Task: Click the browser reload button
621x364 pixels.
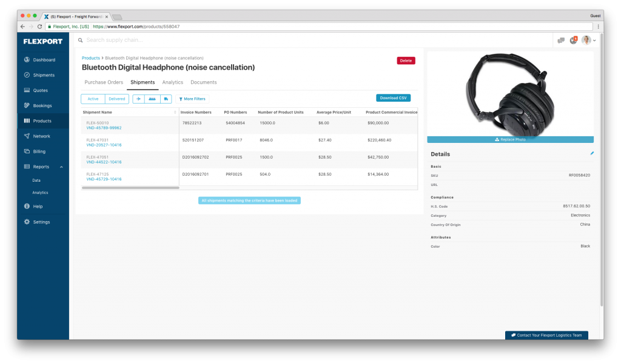Action: pyautogui.click(x=39, y=27)
